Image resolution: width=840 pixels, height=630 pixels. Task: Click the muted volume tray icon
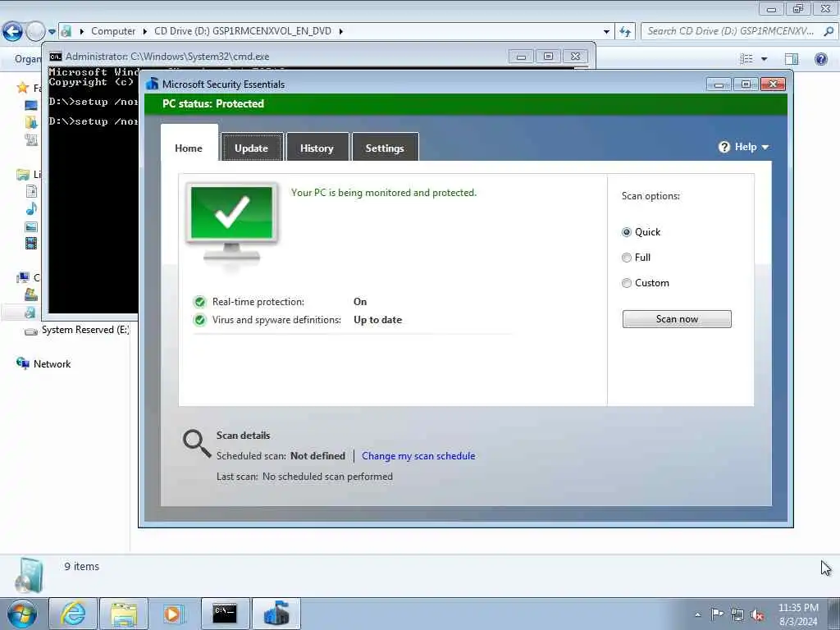(x=757, y=615)
